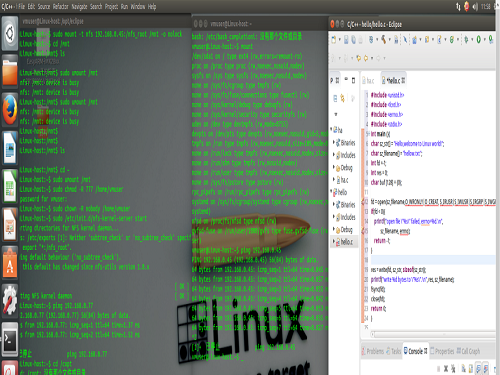Click the New file icon in the Eclipse toolbar
The height and width of the screenshot is (375, 500).
tap(334, 39)
